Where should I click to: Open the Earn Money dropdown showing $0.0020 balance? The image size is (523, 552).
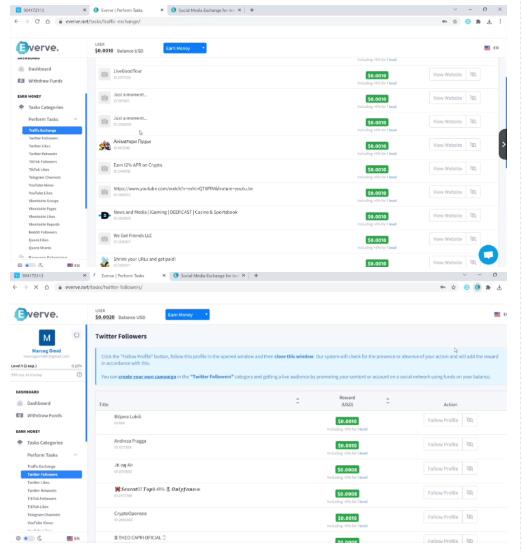coord(187,314)
